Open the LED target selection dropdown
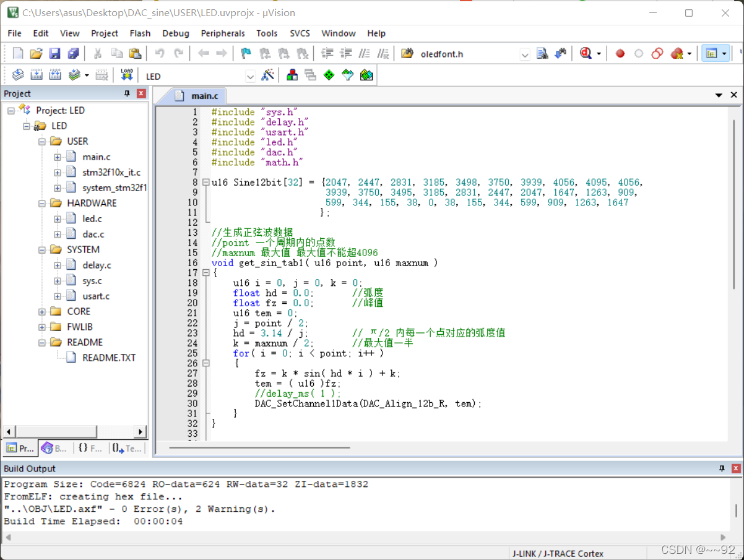The width and height of the screenshot is (744, 560). [250, 76]
